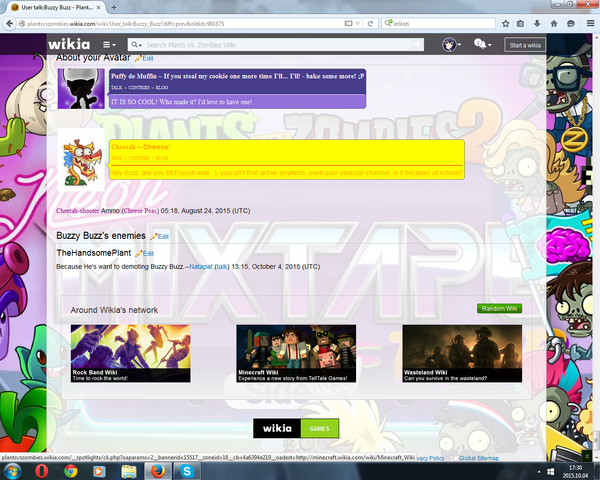Open the Global Sitemap footer link
This screenshot has width=600, height=480.
point(479,458)
